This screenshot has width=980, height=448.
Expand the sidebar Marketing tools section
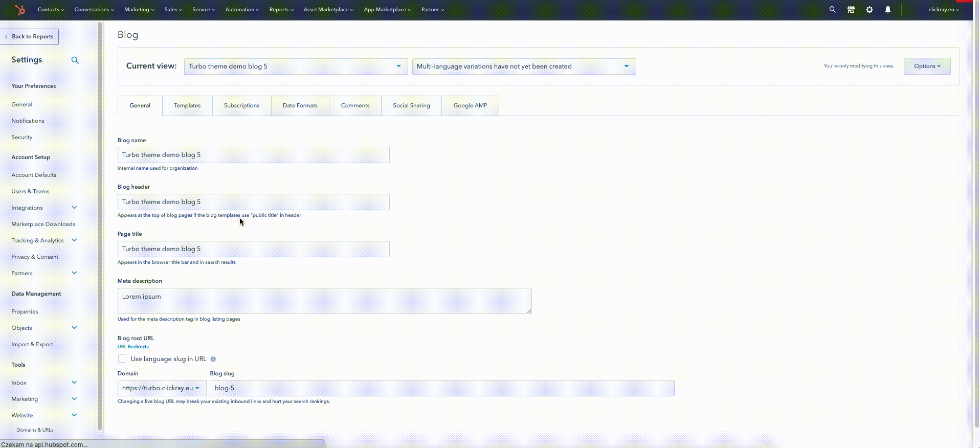(x=74, y=398)
